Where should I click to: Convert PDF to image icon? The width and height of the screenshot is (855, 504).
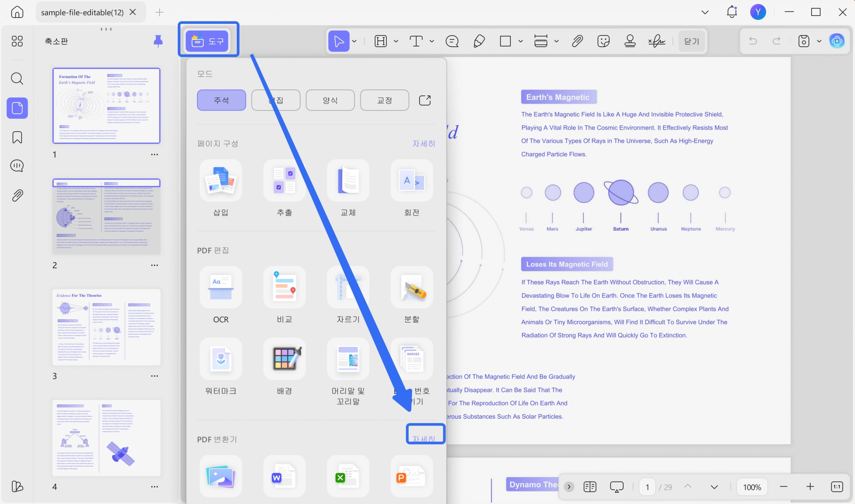tap(221, 476)
